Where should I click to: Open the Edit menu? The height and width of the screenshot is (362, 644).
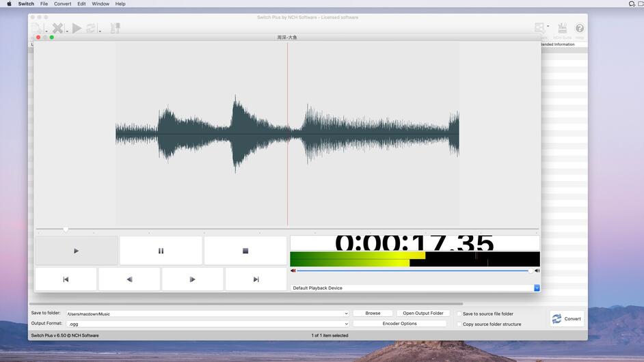pos(82,3)
